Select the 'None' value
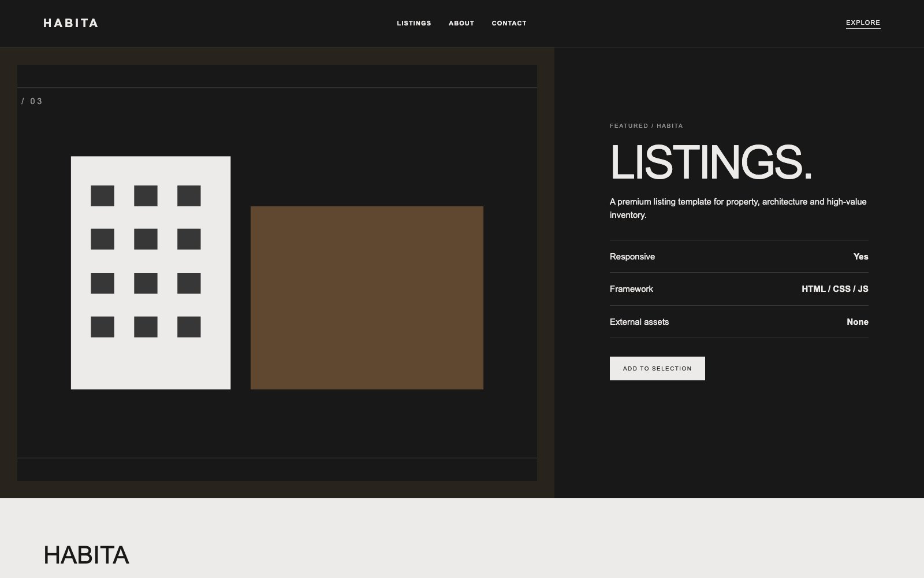Viewport: 924px width, 578px height. [x=858, y=322]
